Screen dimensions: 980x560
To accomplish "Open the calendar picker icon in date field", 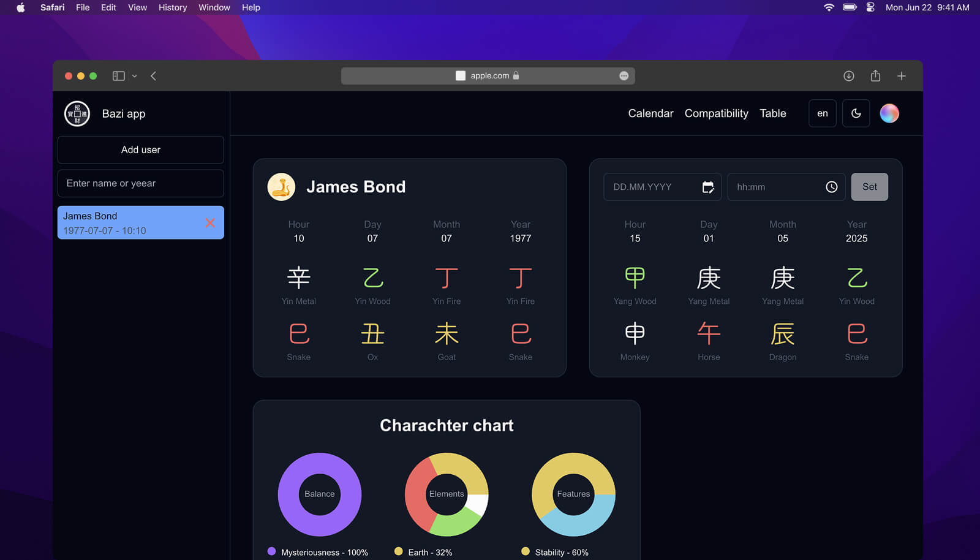I will click(x=708, y=187).
